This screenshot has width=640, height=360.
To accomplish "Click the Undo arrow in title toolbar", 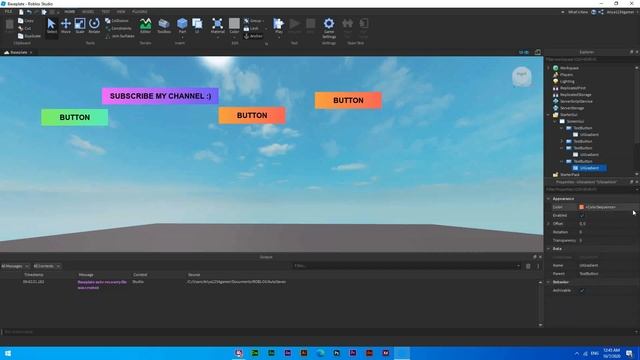I will [29, 12].
